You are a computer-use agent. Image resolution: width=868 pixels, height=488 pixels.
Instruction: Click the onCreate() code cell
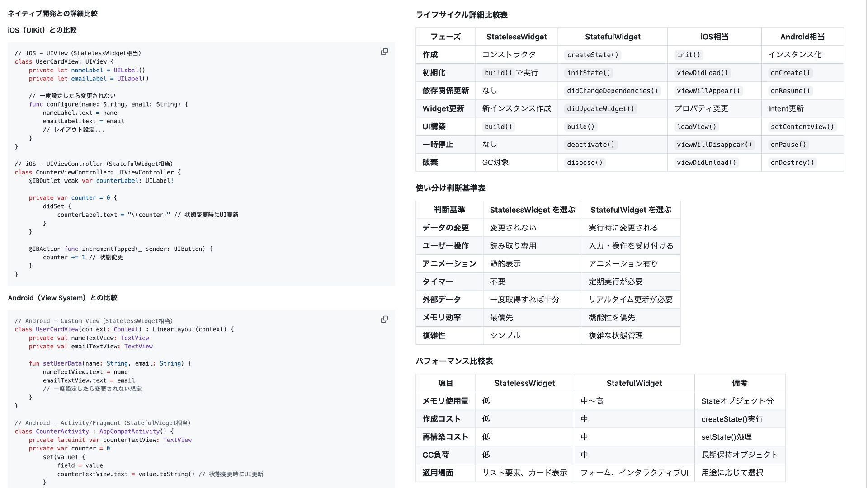click(x=790, y=73)
